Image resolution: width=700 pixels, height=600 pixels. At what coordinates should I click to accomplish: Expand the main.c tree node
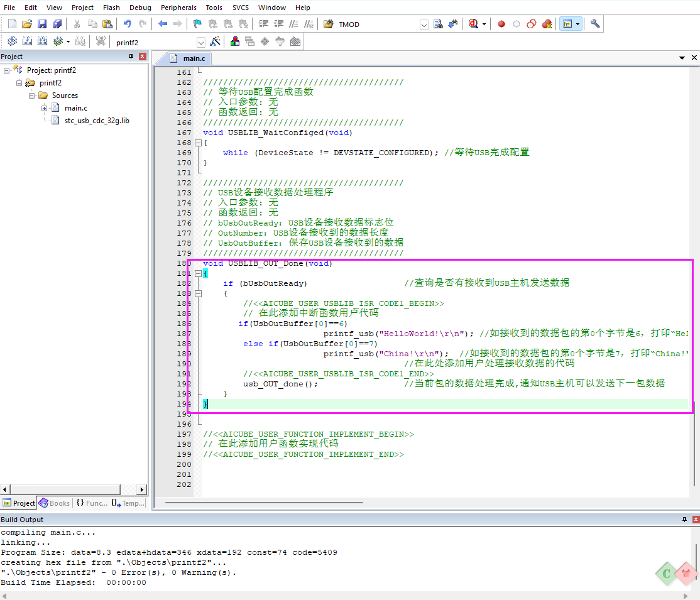(45, 108)
